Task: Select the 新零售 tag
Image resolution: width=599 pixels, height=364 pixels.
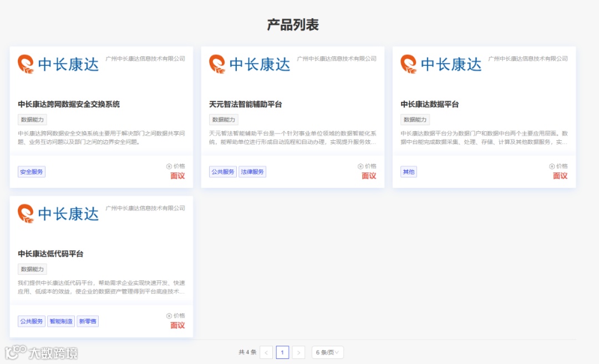Action: click(x=88, y=321)
